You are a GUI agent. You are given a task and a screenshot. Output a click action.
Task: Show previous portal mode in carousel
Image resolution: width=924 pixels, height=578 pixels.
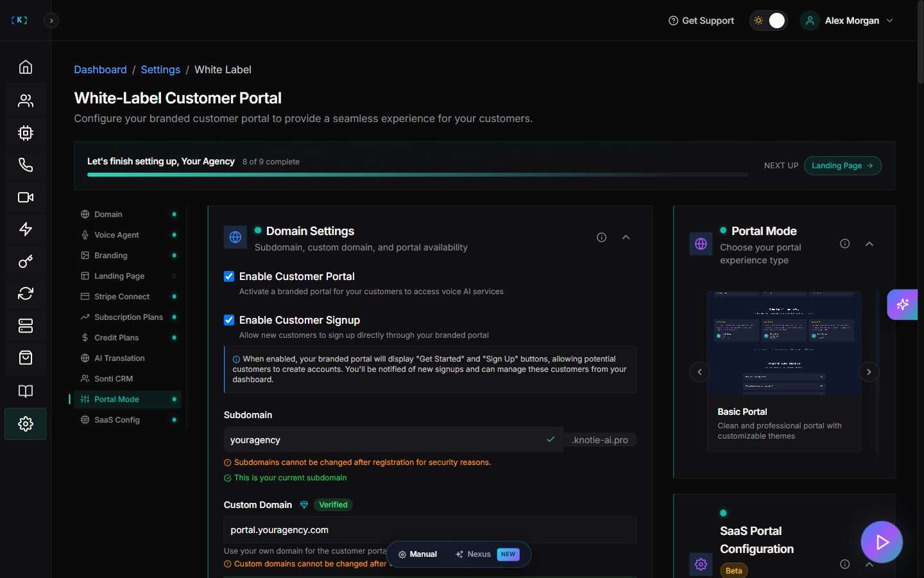[x=699, y=372]
